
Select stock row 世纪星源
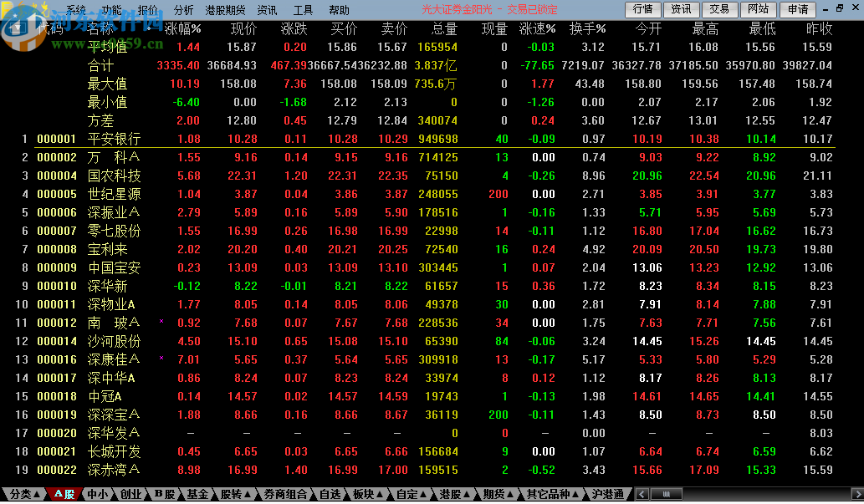pyautogui.click(x=424, y=194)
